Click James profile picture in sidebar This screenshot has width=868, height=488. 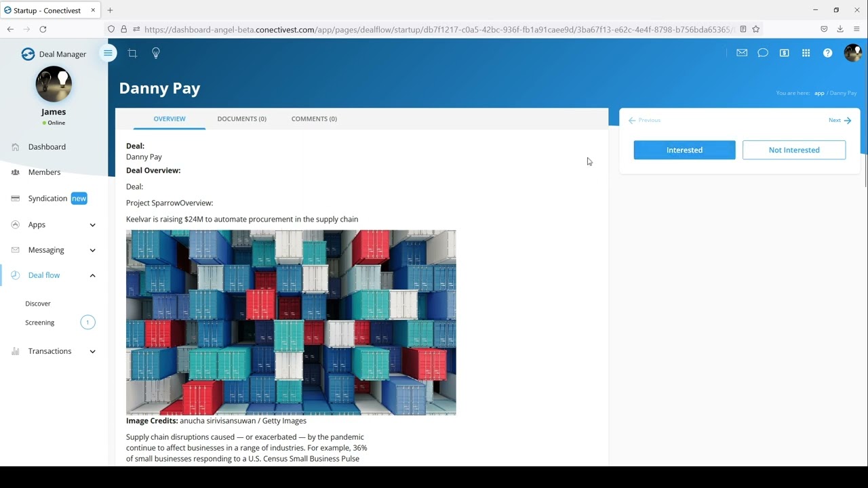click(x=54, y=84)
